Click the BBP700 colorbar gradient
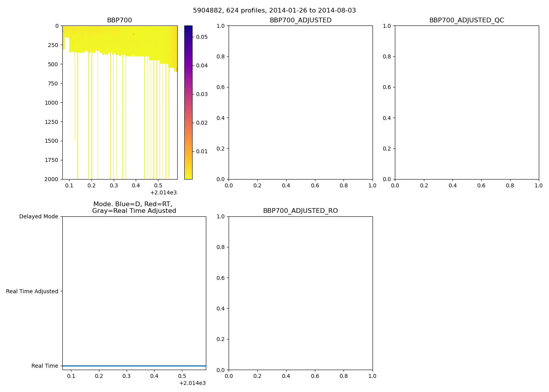The height and width of the screenshot is (392, 549). point(188,102)
